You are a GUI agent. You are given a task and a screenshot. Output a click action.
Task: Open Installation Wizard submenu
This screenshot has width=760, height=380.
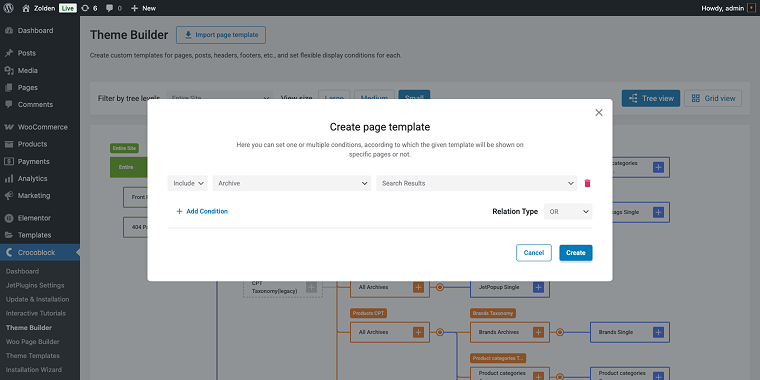(33, 370)
